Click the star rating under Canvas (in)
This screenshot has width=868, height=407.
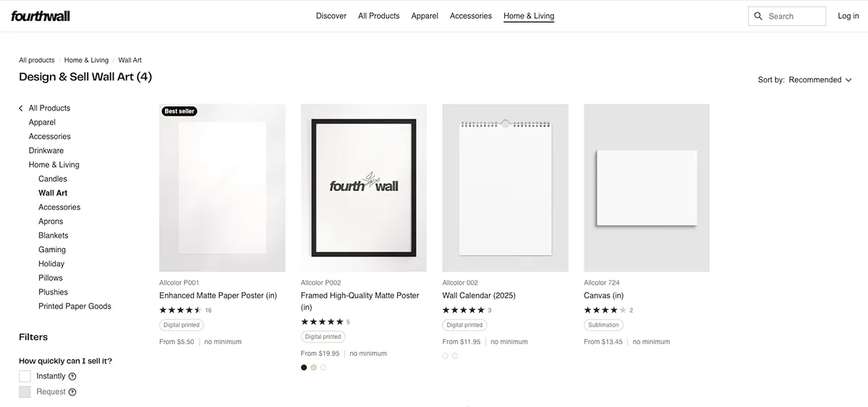605,310
